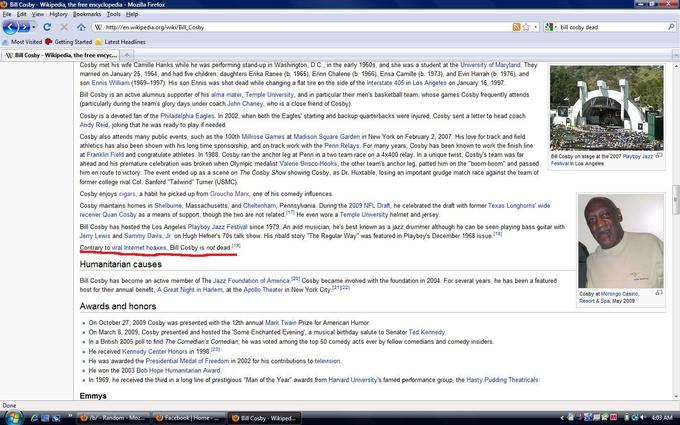Open the Bookmarks menu
This screenshot has width=680, height=425.
pyautogui.click(x=87, y=14)
